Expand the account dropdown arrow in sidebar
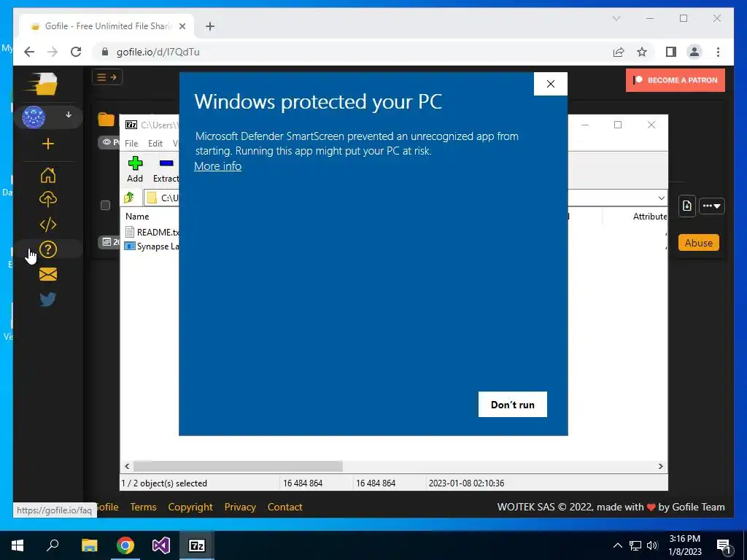The image size is (747, 560). tap(69, 114)
